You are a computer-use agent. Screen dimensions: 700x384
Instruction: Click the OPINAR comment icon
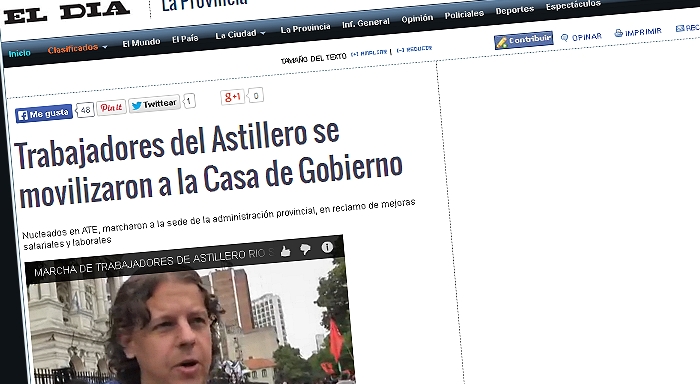(x=564, y=38)
